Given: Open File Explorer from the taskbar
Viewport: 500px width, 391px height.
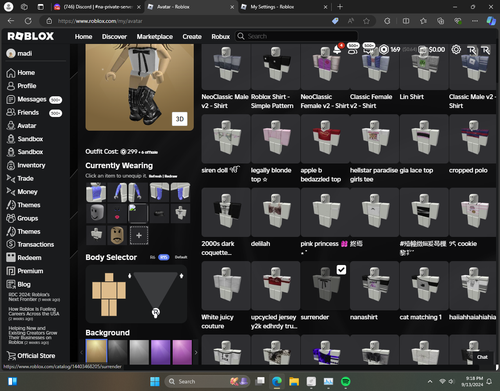Looking at the screenshot, I should point(294,381).
